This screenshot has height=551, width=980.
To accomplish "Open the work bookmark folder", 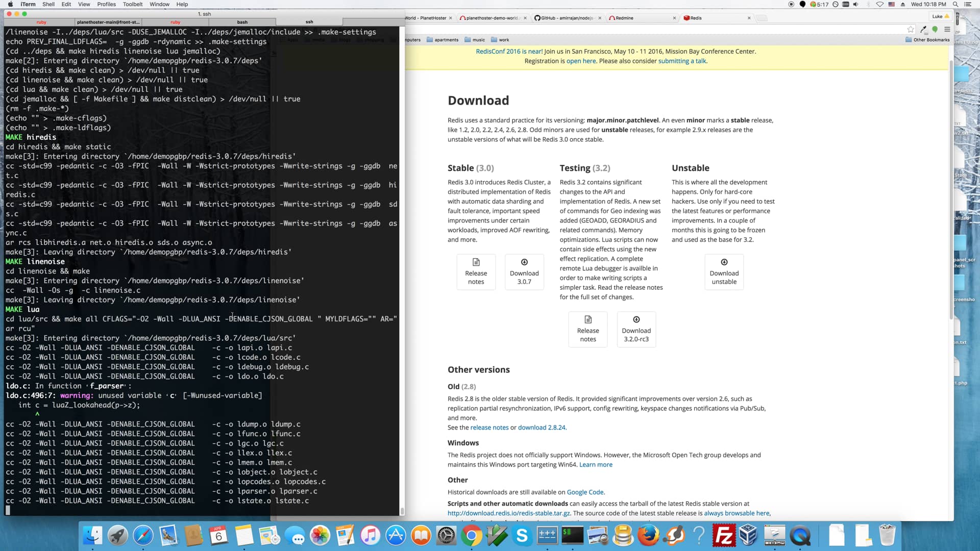I will click(500, 40).
